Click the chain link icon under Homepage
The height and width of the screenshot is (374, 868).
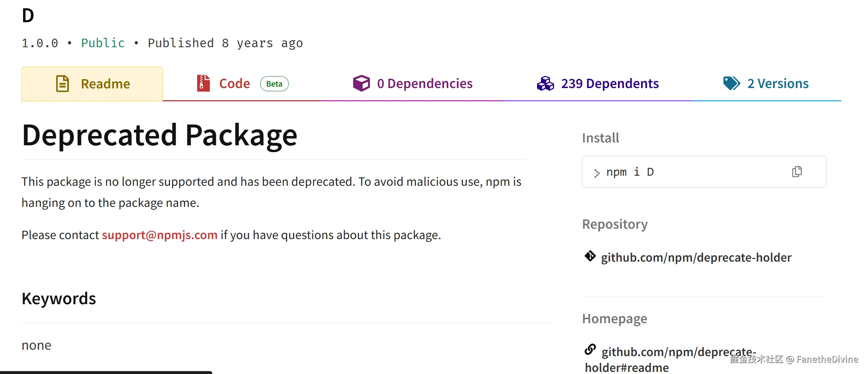(590, 349)
